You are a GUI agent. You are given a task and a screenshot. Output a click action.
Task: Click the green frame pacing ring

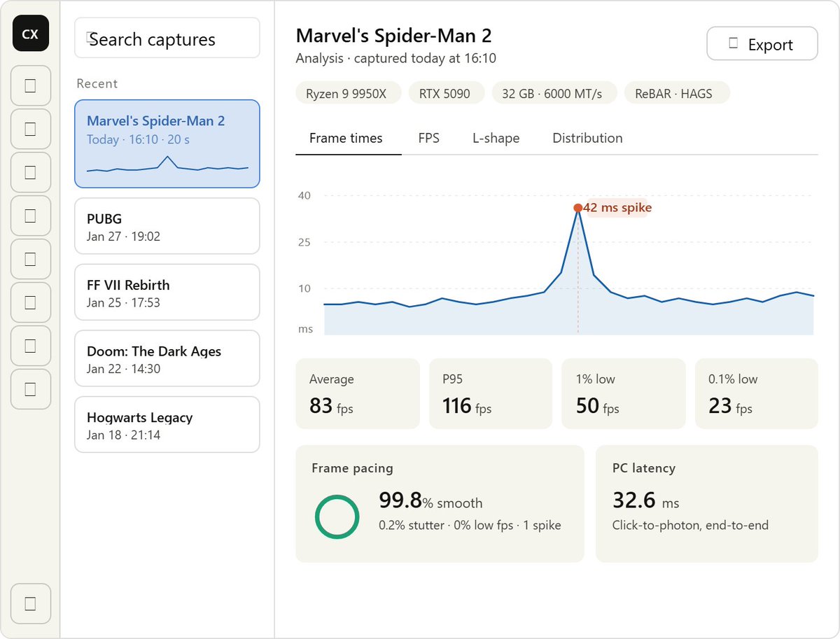tap(337, 517)
